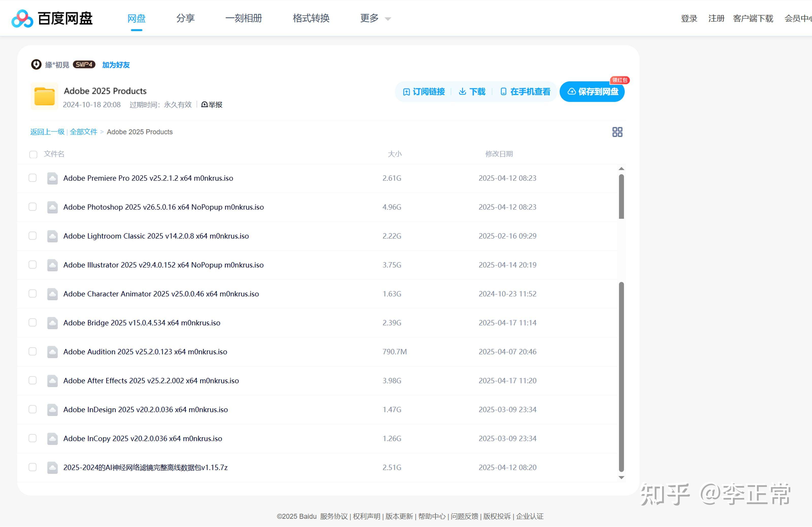Click the 举报 report link
The height and width of the screenshot is (527, 812).
(x=212, y=105)
